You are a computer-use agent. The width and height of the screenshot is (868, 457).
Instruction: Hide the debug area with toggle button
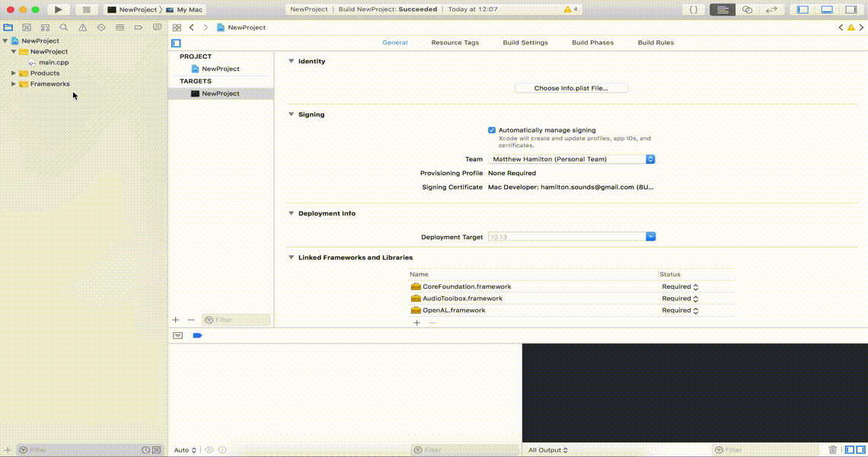[177, 336]
